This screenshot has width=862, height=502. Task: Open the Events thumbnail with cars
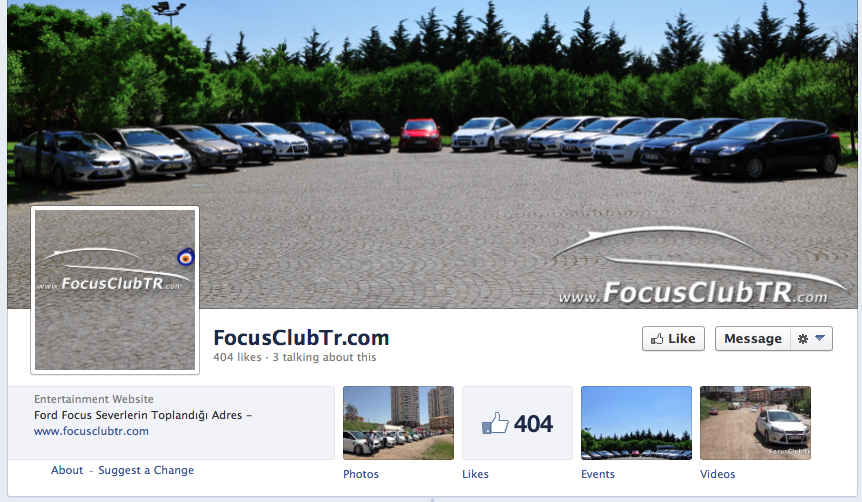637,423
